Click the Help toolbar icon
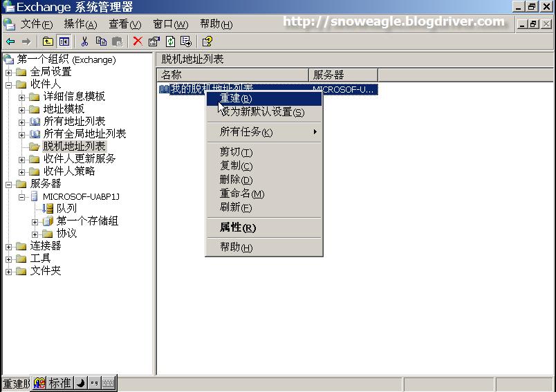Screen dimensions: 556x392 [207, 41]
